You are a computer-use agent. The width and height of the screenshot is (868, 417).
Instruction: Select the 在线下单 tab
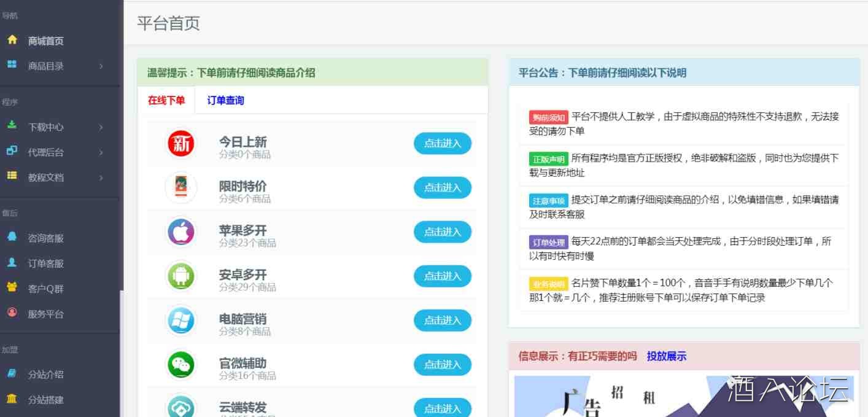click(x=166, y=100)
